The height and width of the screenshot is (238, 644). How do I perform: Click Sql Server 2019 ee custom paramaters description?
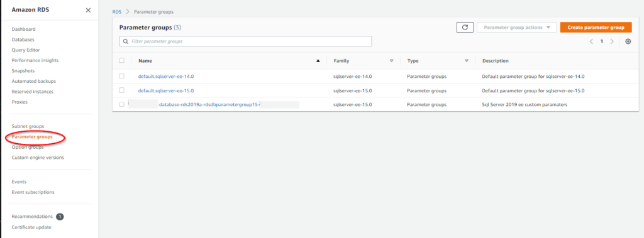(525, 105)
